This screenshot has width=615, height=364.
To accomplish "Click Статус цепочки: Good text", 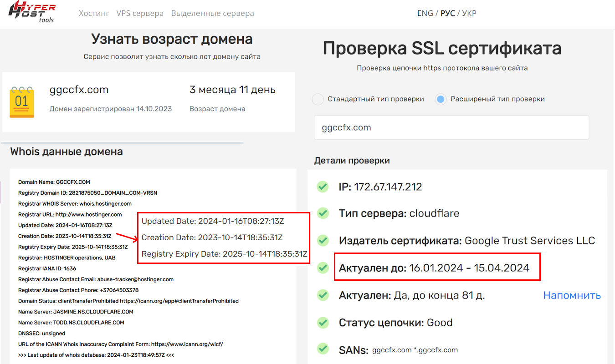I will (396, 323).
